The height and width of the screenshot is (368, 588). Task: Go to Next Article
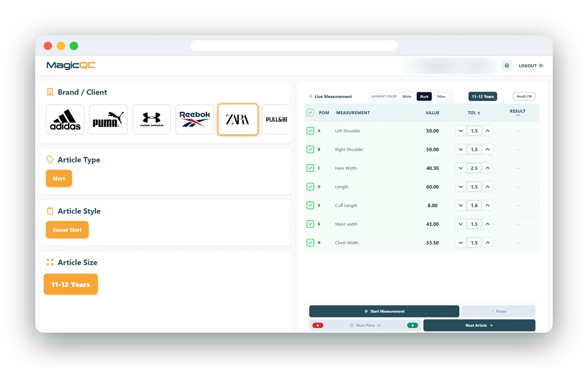point(479,325)
